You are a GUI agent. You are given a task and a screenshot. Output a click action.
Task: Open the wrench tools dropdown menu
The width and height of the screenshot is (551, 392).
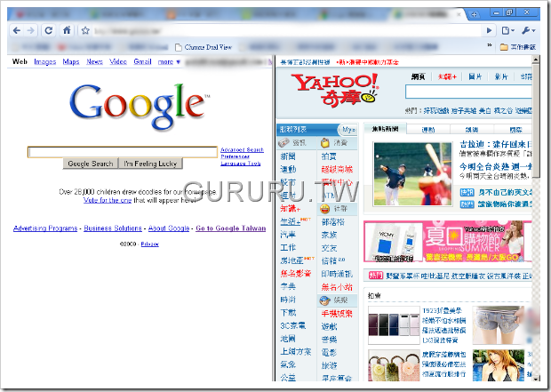click(529, 30)
